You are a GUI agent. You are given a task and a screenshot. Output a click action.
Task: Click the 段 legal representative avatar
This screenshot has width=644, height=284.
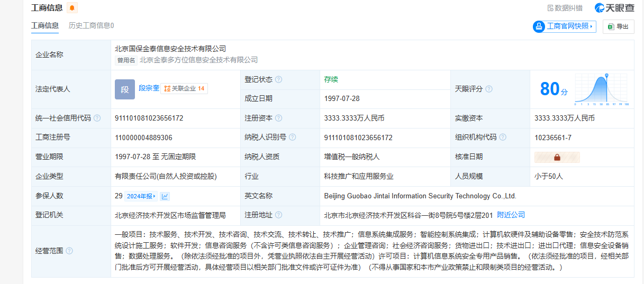tap(125, 89)
